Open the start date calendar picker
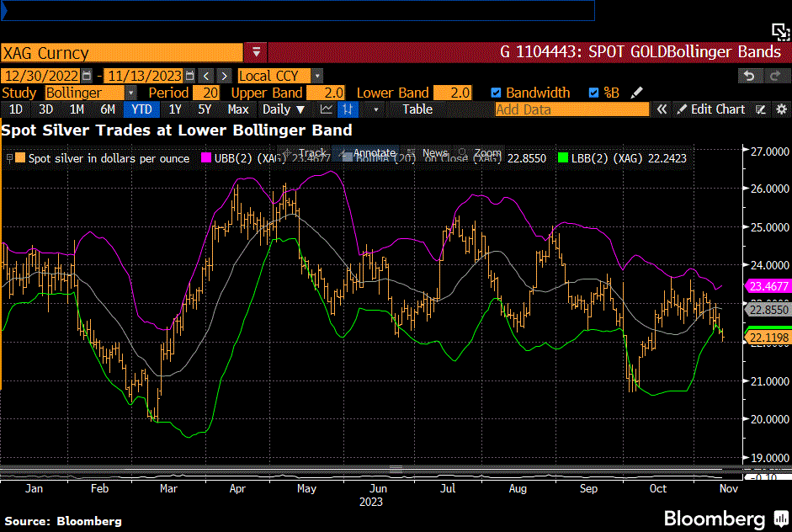This screenshot has height=532, width=792. [87, 76]
